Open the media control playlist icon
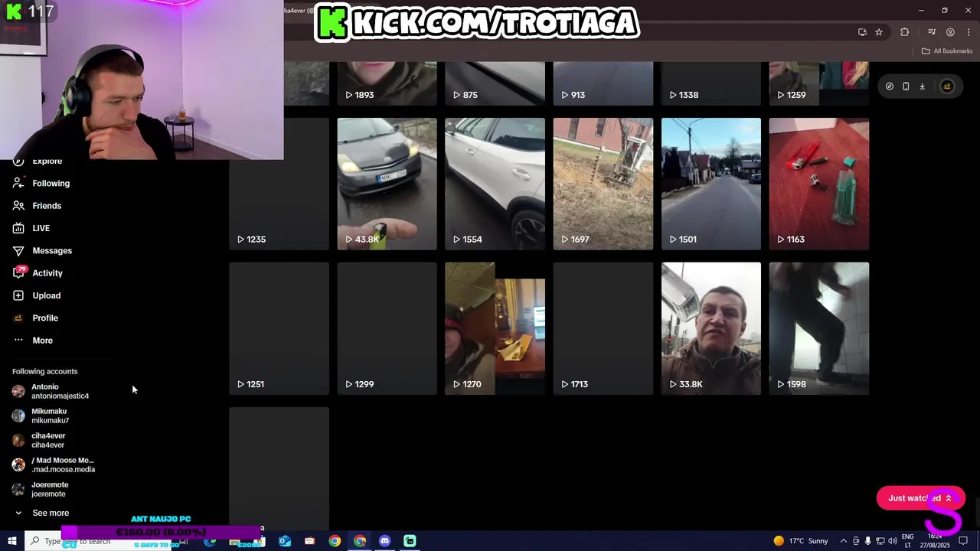The image size is (980, 551). click(x=932, y=32)
